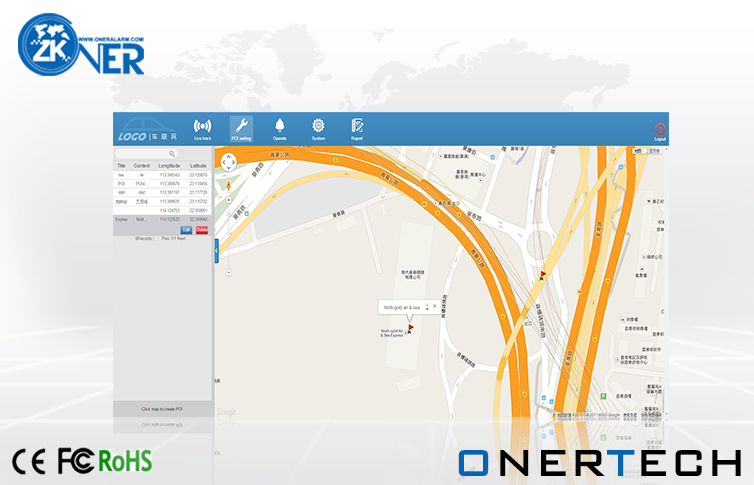The image size is (754, 485).
Task: Click the 'Multi-gold air & sea' popup text
Action: [x=402, y=307]
